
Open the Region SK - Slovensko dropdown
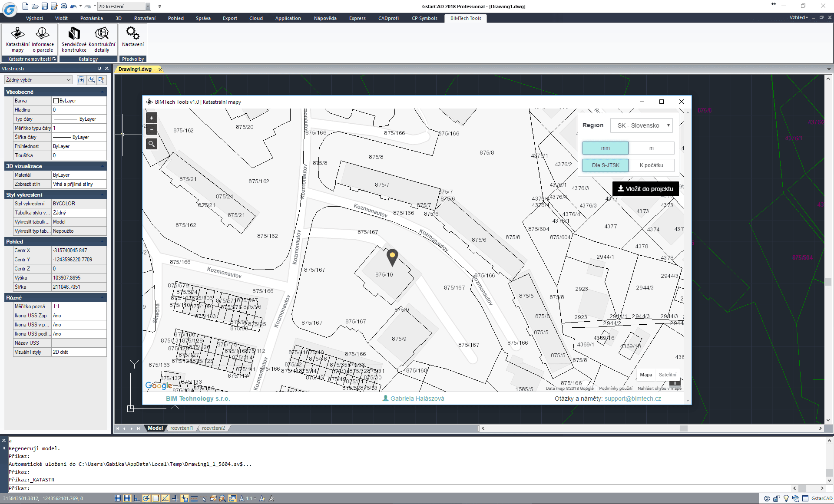pyautogui.click(x=642, y=125)
